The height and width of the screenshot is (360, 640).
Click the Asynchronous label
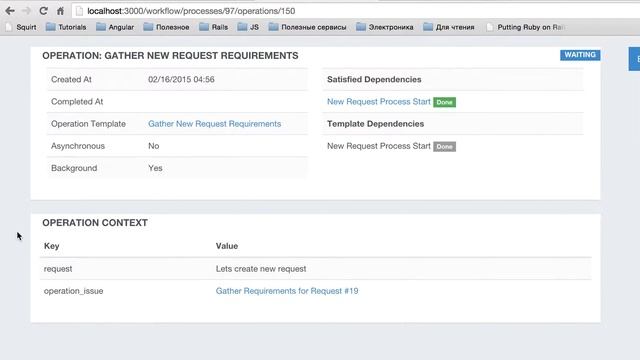(x=78, y=146)
